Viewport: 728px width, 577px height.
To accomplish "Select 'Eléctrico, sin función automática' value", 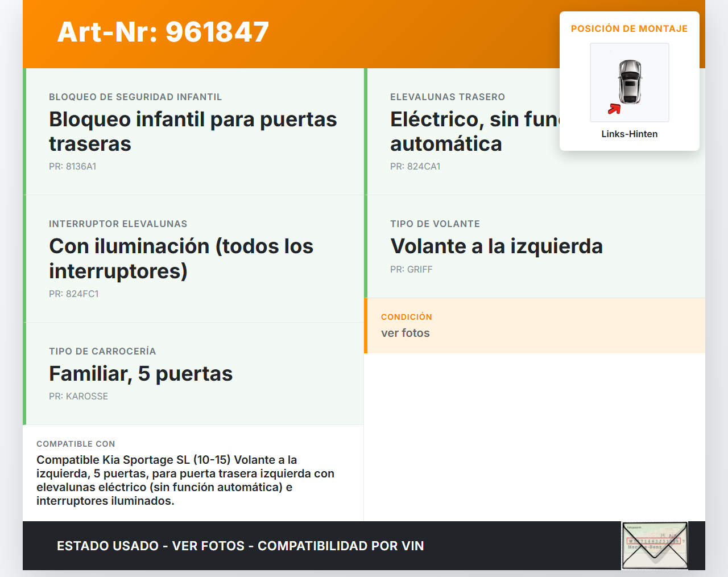I will click(x=475, y=131).
